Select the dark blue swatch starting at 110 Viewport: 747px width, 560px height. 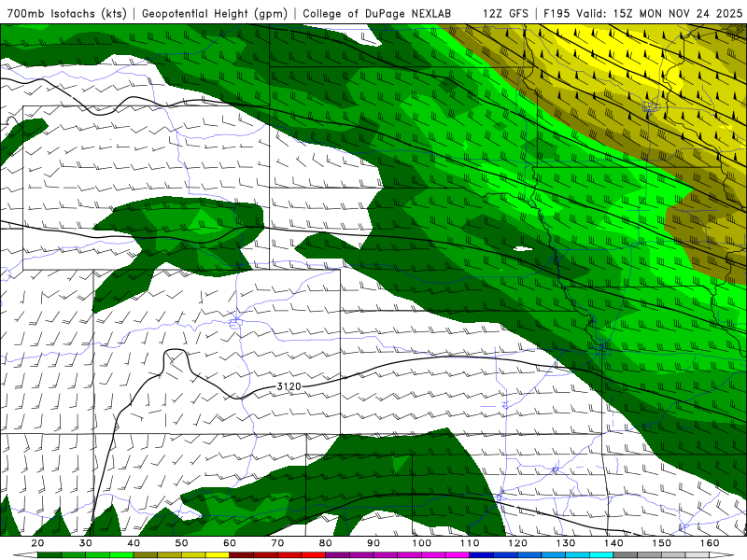(482, 554)
